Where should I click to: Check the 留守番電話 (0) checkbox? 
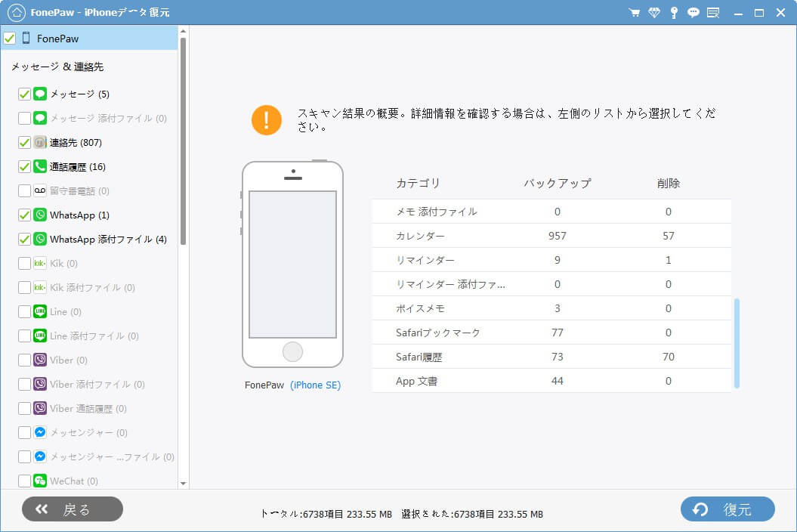(24, 190)
